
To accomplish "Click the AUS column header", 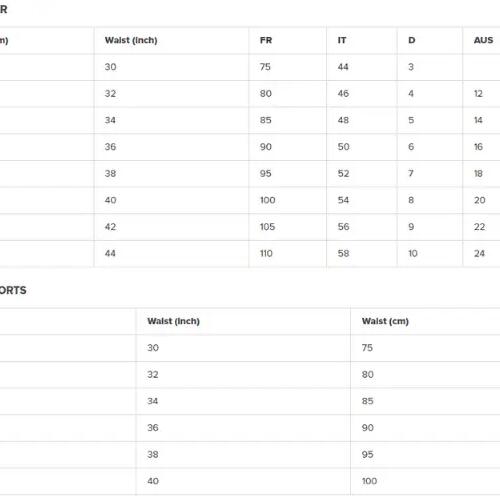I will [x=483, y=40].
